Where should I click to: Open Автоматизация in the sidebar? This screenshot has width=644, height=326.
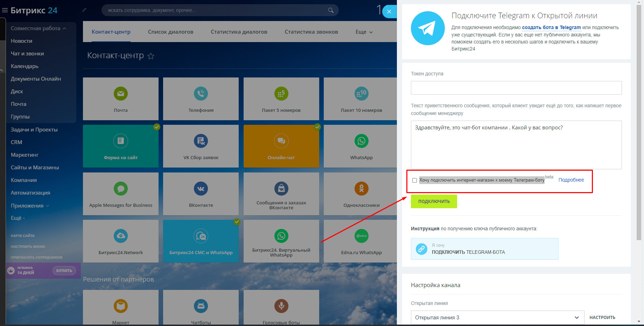coord(30,193)
